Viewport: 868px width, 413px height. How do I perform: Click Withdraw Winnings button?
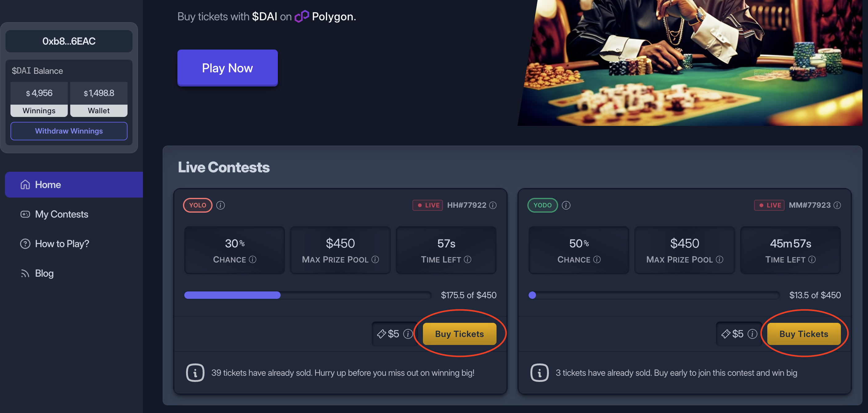click(69, 131)
